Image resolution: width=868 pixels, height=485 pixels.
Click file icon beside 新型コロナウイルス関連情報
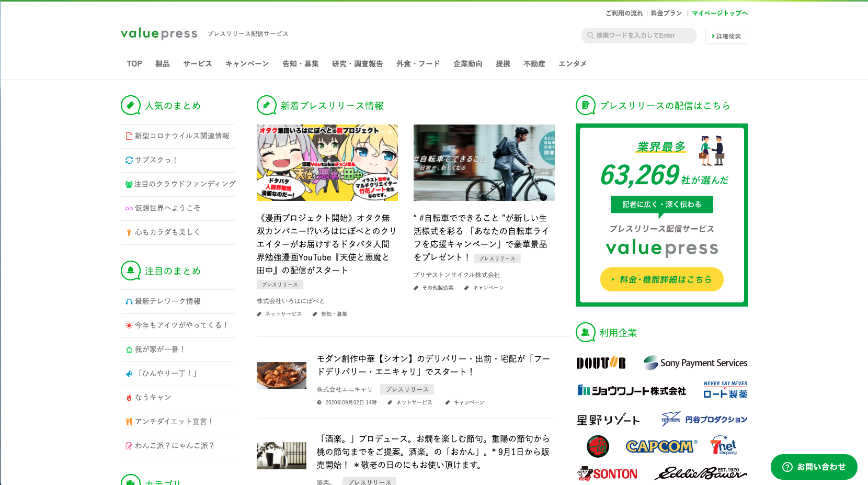tap(129, 136)
